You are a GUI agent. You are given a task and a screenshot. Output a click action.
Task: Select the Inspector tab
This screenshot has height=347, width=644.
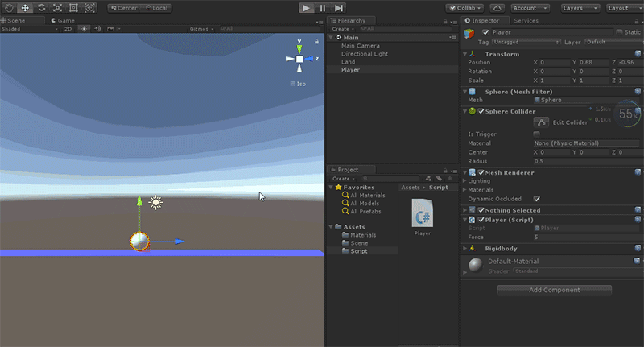485,21
